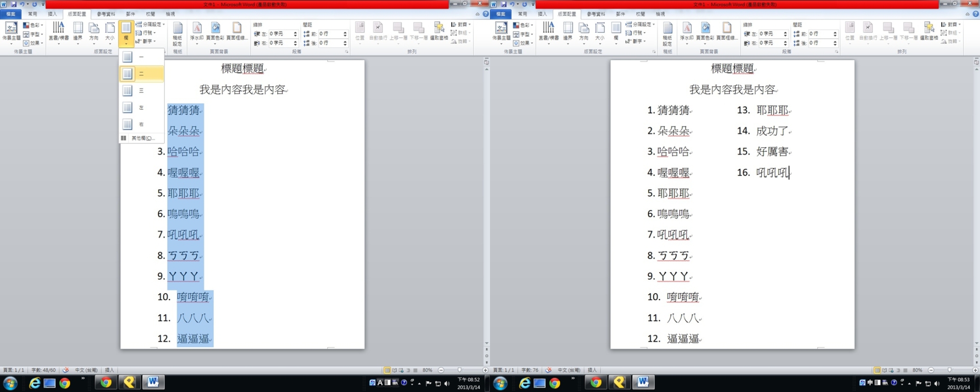Switch to the 插入 Insert tab in the left window
Screen dimensions: 980x392
pyautogui.click(x=53, y=14)
